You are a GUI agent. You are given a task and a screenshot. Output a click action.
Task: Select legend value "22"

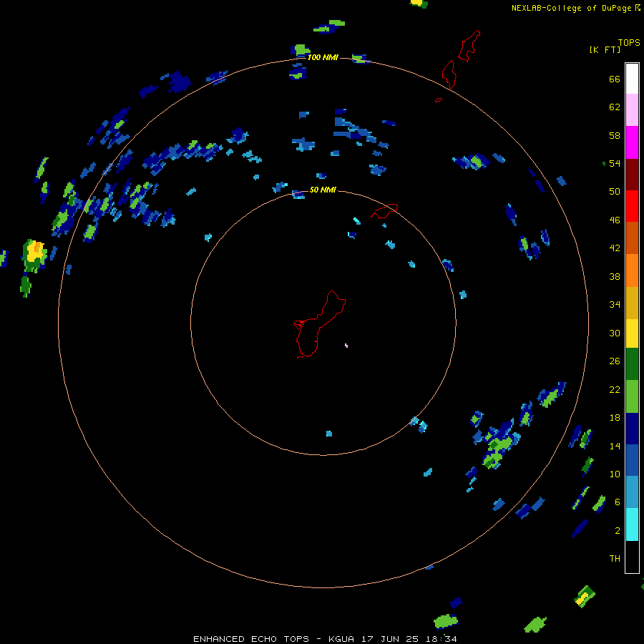click(x=615, y=389)
